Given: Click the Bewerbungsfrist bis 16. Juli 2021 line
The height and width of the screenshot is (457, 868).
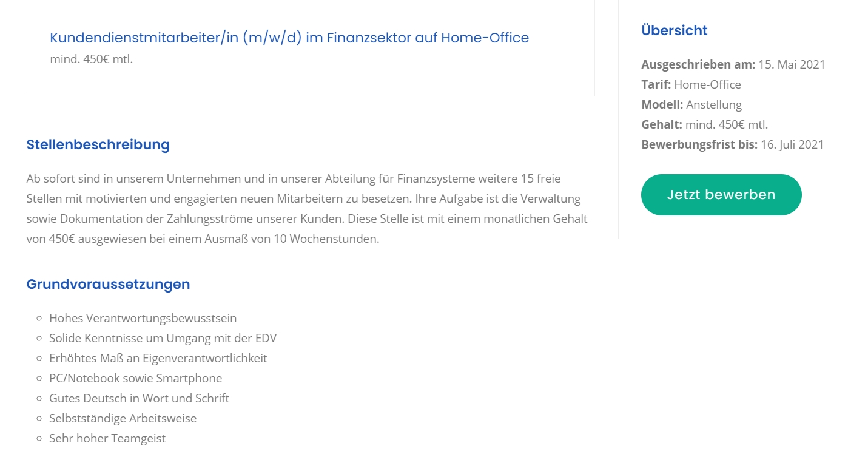Looking at the screenshot, I should pyautogui.click(x=733, y=144).
